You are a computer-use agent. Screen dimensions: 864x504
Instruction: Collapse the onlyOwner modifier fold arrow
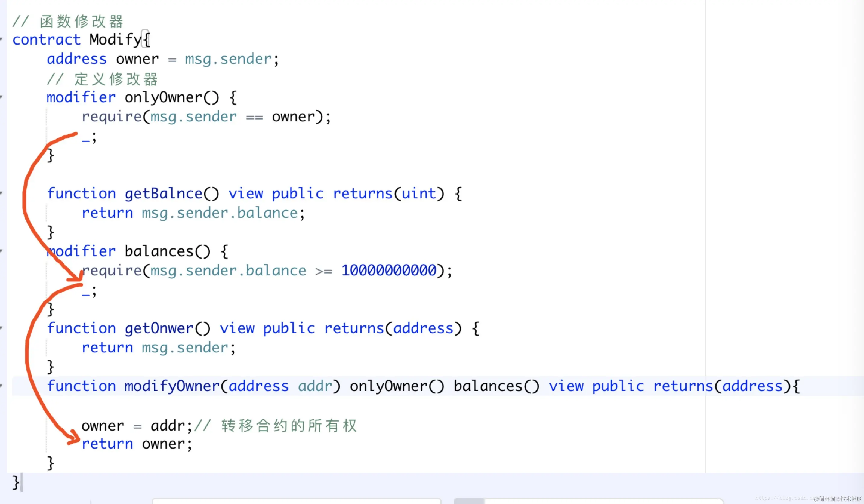pos(2,97)
